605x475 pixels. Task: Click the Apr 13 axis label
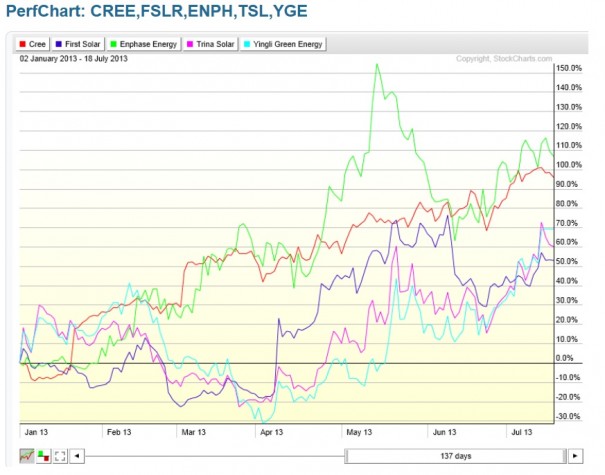click(x=272, y=432)
